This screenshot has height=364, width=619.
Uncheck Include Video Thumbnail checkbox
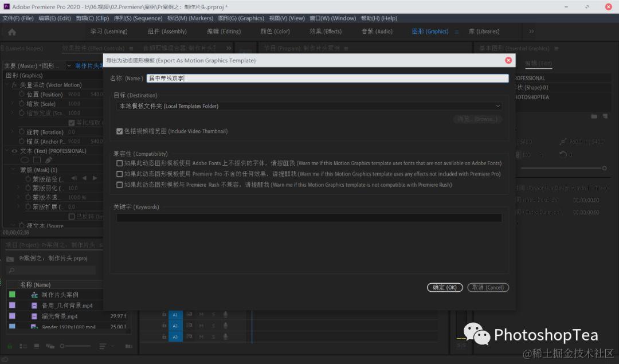119,131
